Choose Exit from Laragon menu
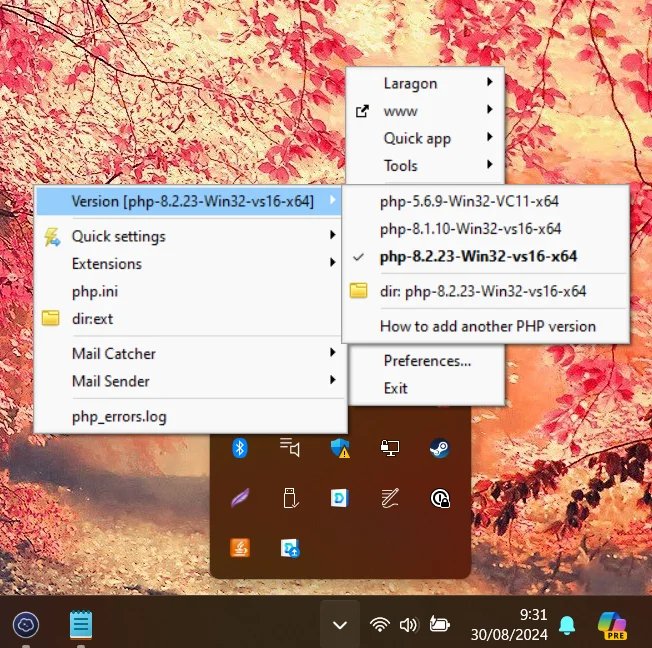Screen dimensions: 652x648 coord(427,388)
